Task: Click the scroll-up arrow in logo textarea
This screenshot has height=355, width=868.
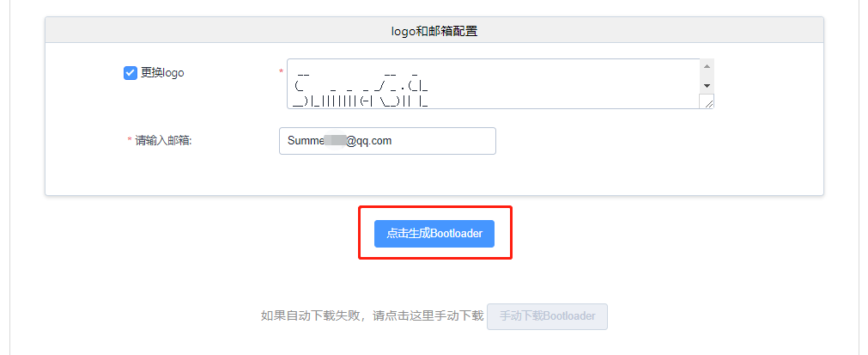Action: (707, 66)
